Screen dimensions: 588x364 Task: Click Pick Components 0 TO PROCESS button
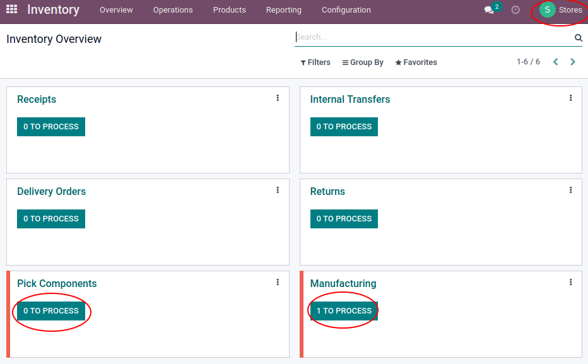coord(51,311)
